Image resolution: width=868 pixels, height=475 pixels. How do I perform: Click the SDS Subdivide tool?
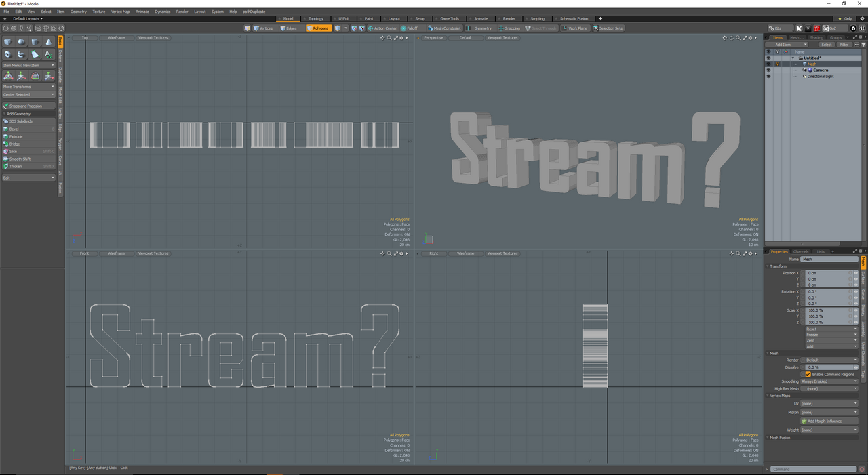click(x=28, y=121)
